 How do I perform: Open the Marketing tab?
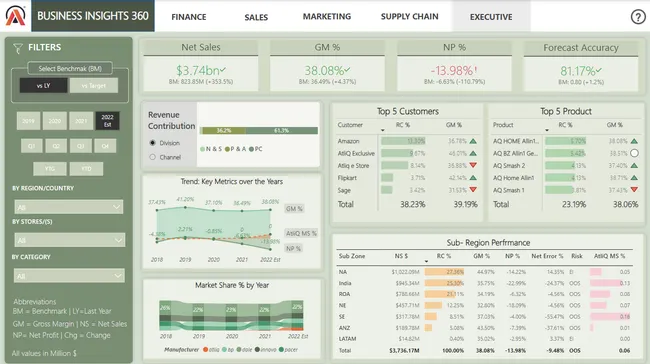pyautogui.click(x=327, y=17)
